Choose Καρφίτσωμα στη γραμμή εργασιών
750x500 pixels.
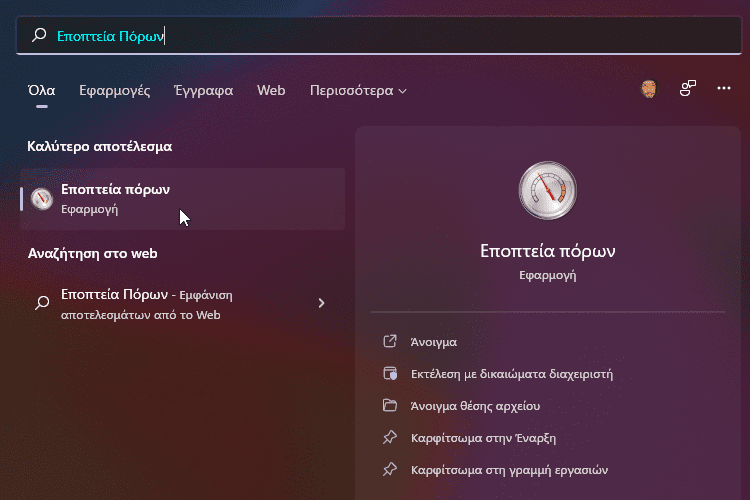coord(509,470)
